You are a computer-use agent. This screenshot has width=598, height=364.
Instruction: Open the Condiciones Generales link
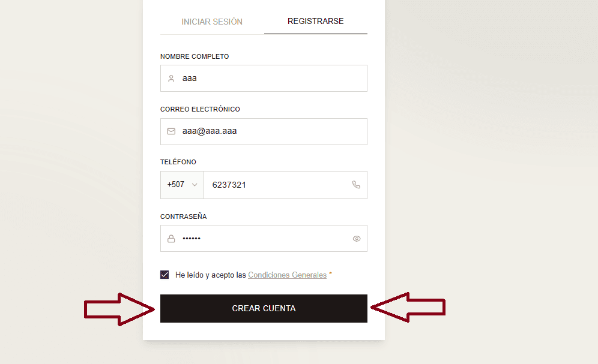pyautogui.click(x=287, y=275)
